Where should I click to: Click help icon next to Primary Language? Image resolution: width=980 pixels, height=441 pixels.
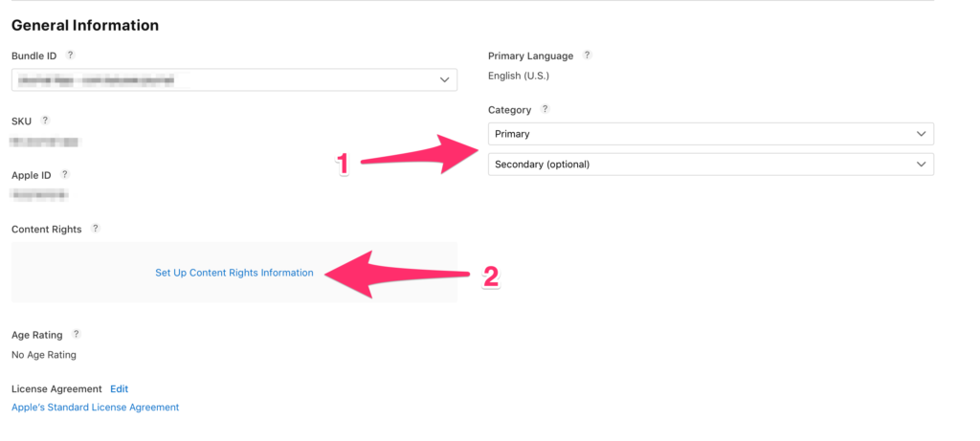(x=587, y=55)
